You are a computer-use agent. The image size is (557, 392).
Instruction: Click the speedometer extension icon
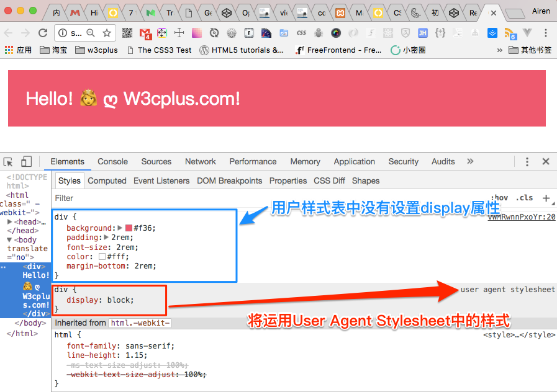coord(266,33)
